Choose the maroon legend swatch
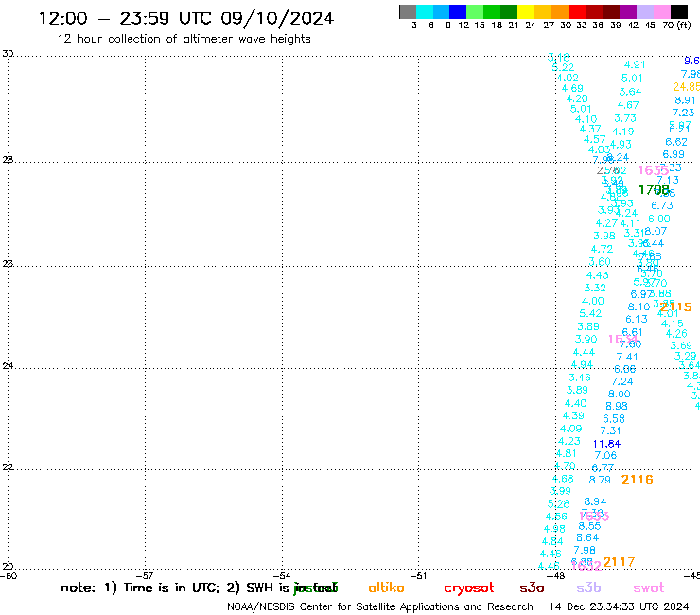Image resolution: width=700 pixels, height=615 pixels. coord(611,11)
